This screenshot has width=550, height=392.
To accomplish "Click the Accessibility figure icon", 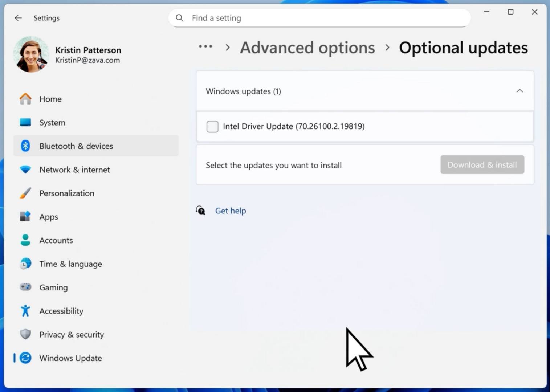I will coord(25,311).
